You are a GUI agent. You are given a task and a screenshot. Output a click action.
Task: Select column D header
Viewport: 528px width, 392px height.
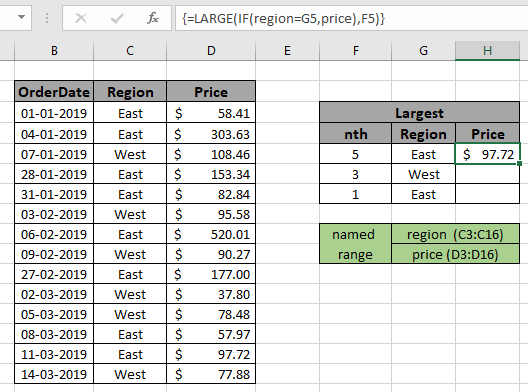[x=211, y=51]
